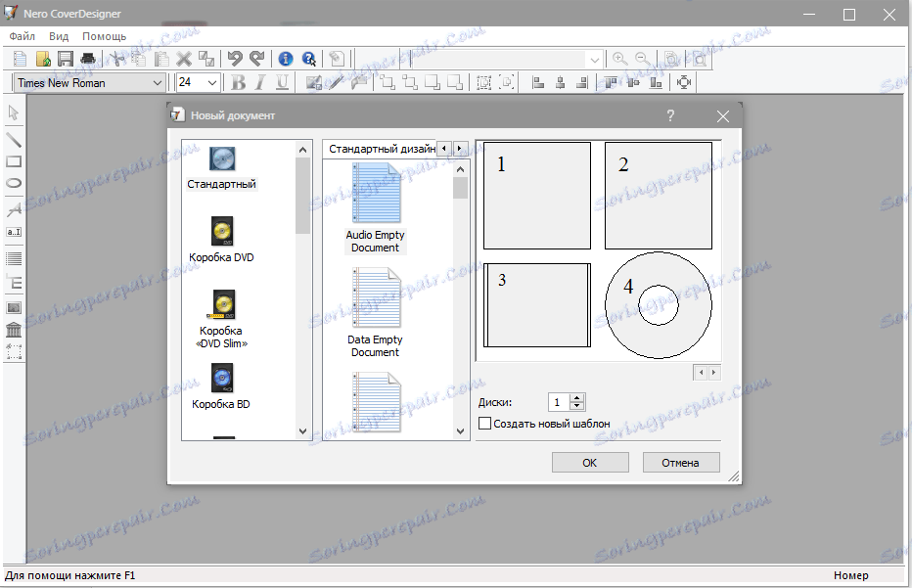The height and width of the screenshot is (588, 912).
Task: Click down arrow of template list scrollbar
Action: click(460, 430)
